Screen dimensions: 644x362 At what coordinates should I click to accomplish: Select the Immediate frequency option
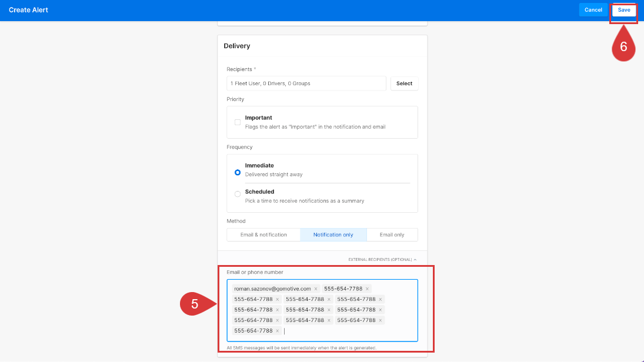[238, 172]
